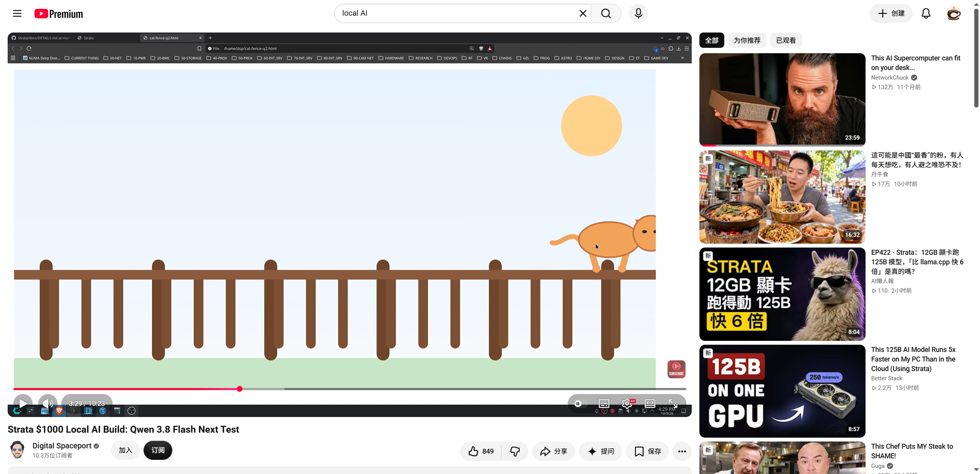Mute the video volume
The height and width of the screenshot is (474, 980).
pos(48,403)
